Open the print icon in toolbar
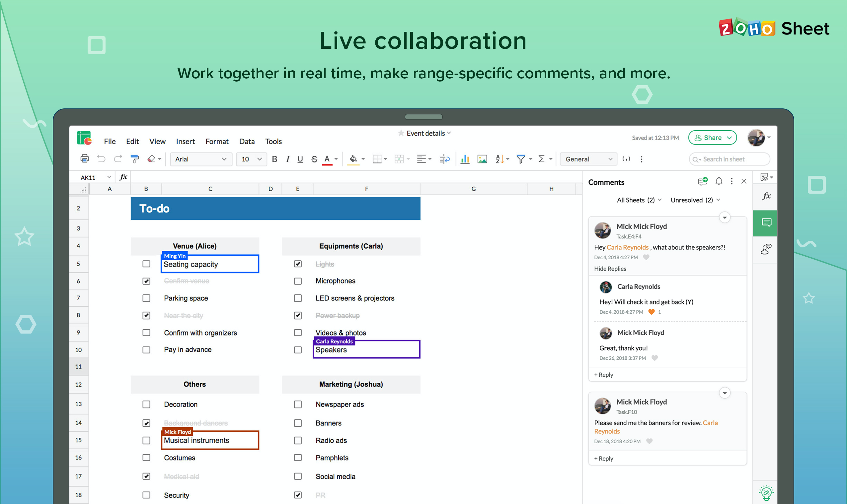This screenshot has height=504, width=847. (x=84, y=158)
